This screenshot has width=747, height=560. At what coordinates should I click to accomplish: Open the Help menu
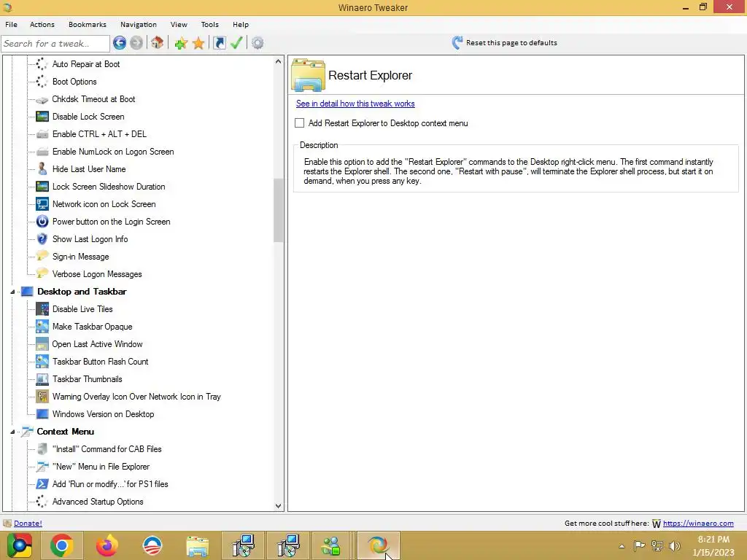(241, 24)
